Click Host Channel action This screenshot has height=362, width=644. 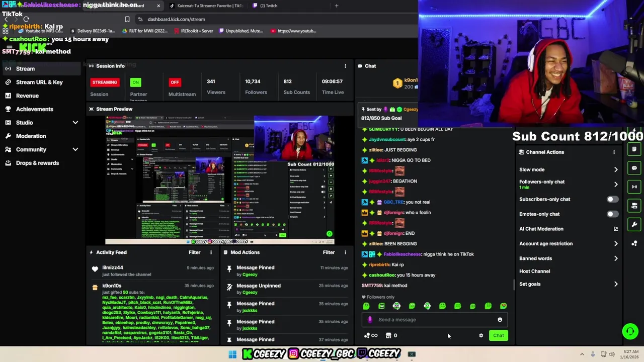534,271
